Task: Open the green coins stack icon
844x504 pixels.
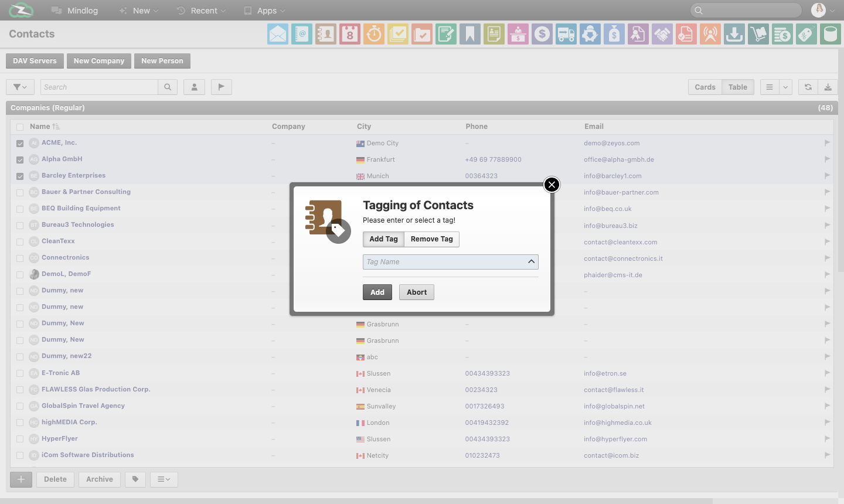Action: pos(782,34)
